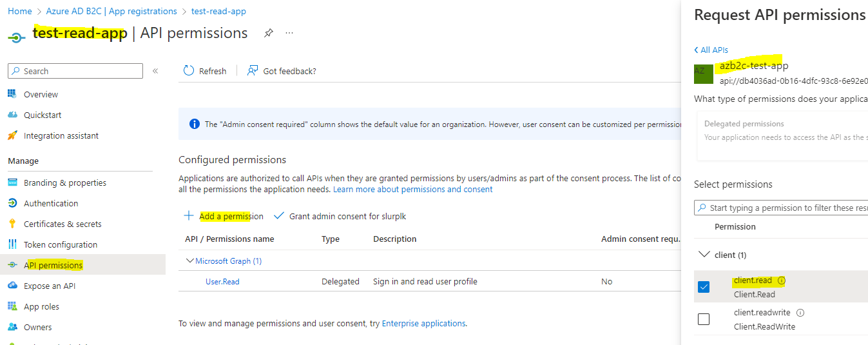Open the Expose an API cloud icon
The width and height of the screenshot is (868, 345).
click(12, 286)
